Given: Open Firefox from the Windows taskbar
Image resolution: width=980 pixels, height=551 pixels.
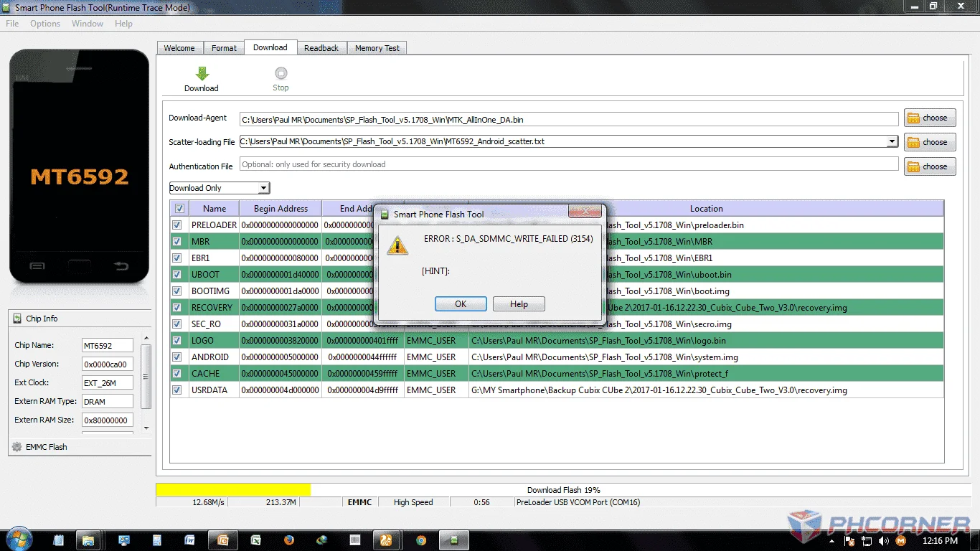Looking at the screenshot, I should [289, 540].
